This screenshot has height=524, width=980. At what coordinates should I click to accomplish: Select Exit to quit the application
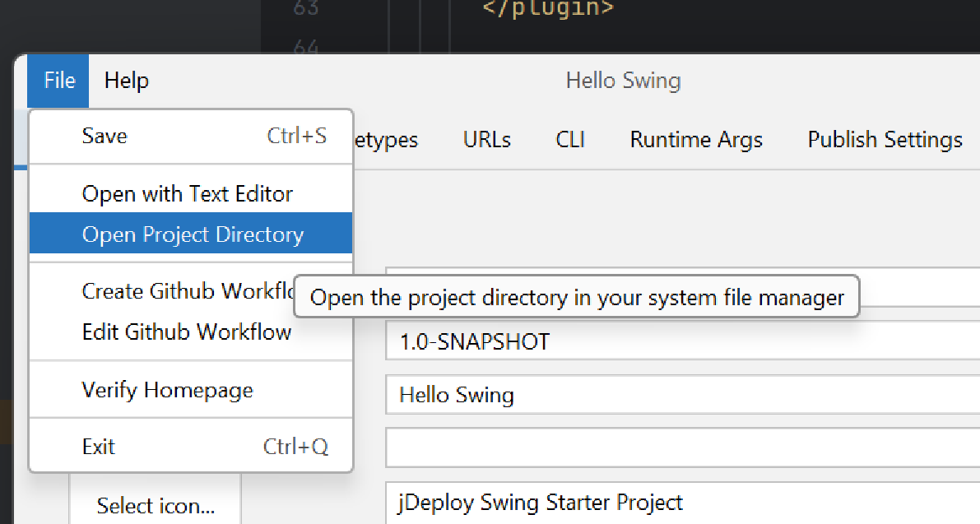point(98,446)
